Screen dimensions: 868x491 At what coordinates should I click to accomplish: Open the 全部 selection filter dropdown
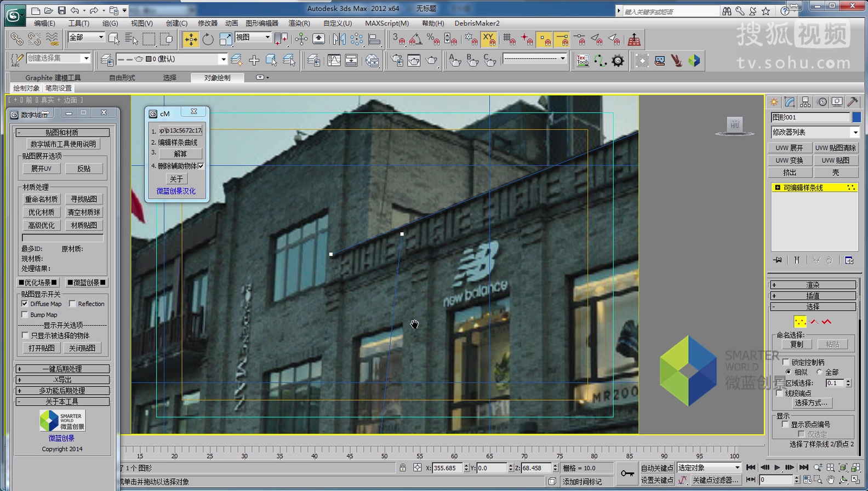pos(86,37)
